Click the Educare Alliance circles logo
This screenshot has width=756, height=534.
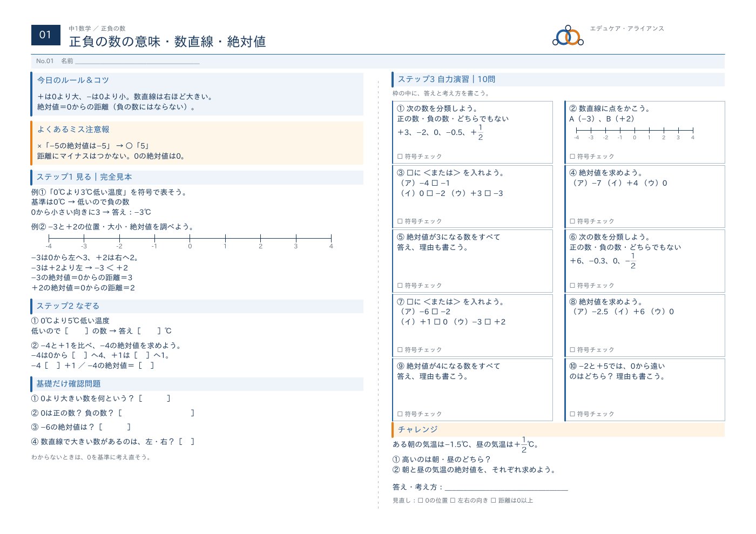click(568, 36)
